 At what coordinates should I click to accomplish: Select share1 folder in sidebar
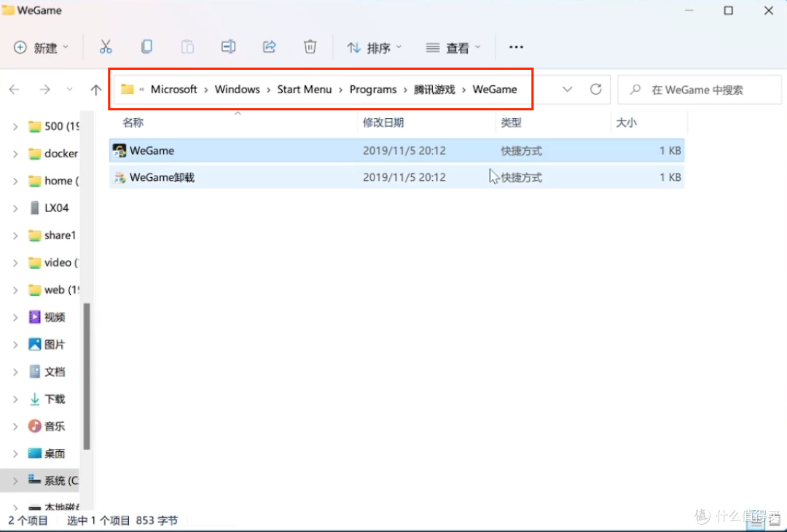point(52,235)
